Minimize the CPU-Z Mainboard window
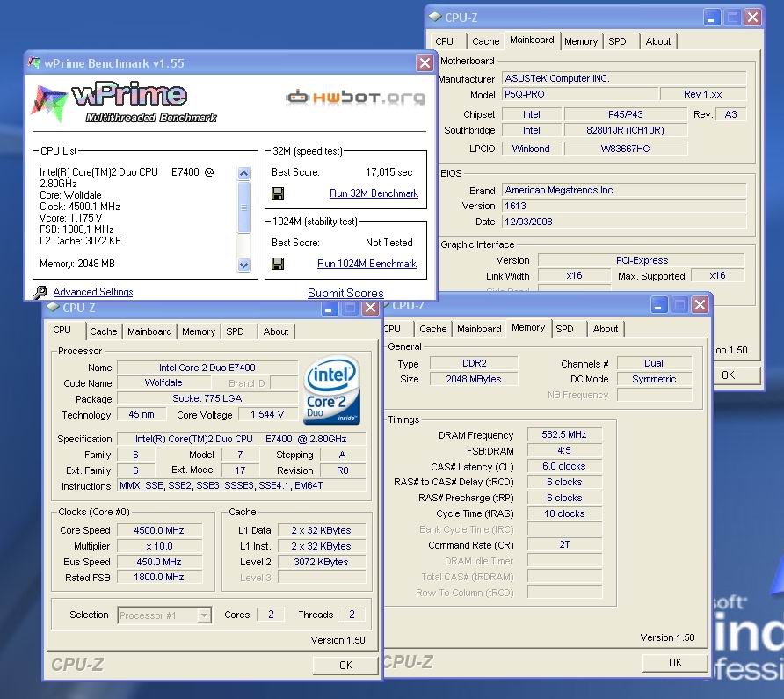The height and width of the screenshot is (699, 784). pyautogui.click(x=711, y=18)
